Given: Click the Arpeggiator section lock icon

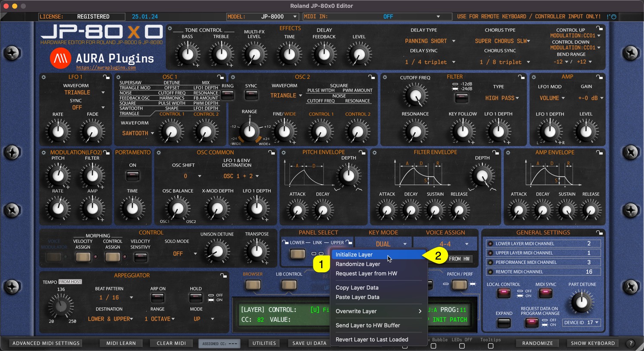Looking at the screenshot, I should (x=223, y=275).
